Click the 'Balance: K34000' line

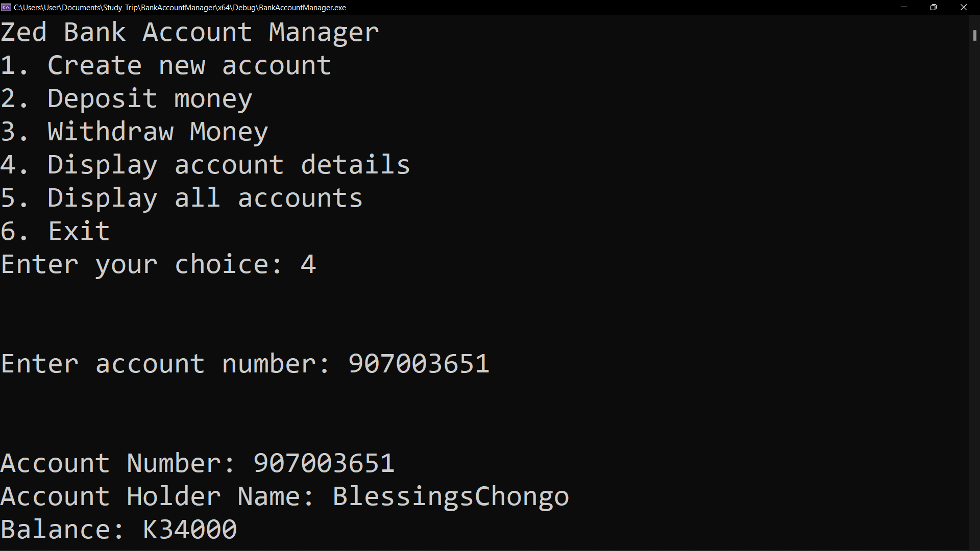click(119, 530)
